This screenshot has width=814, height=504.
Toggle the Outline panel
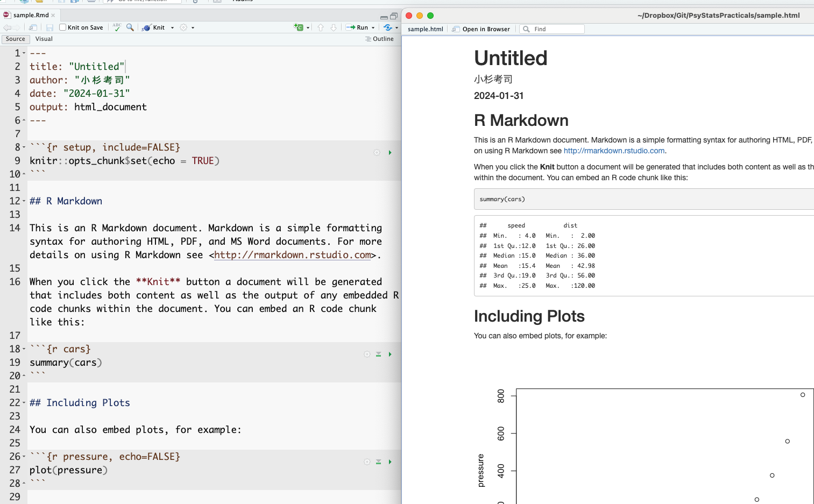[x=379, y=39]
